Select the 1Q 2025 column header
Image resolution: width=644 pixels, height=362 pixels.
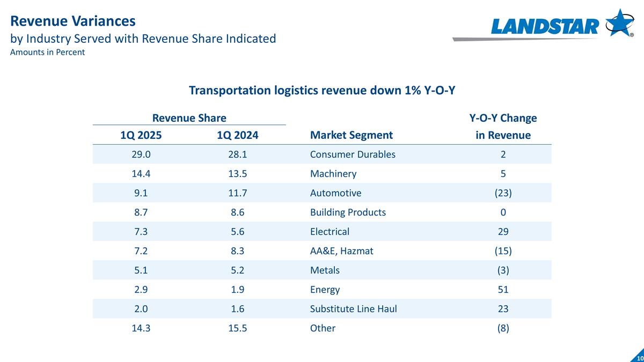[x=141, y=135]
